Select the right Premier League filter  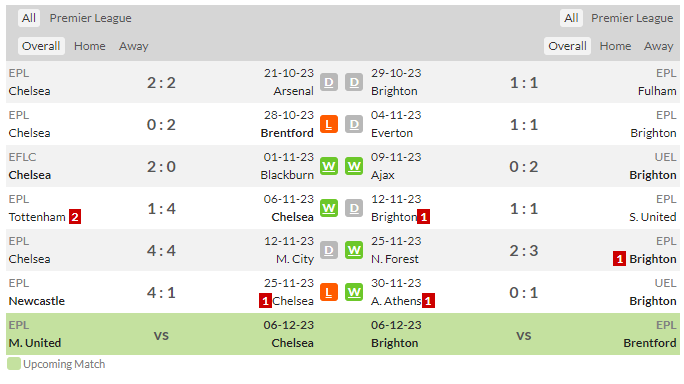[632, 18]
